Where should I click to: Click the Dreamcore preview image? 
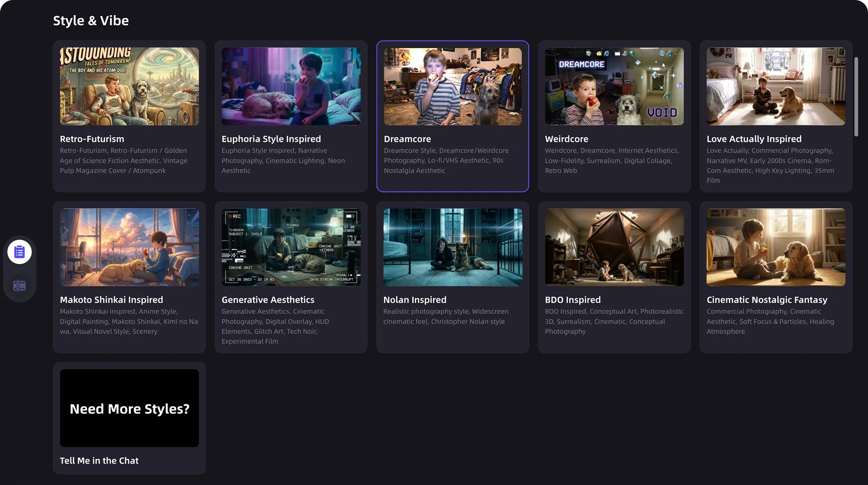pyautogui.click(x=453, y=86)
